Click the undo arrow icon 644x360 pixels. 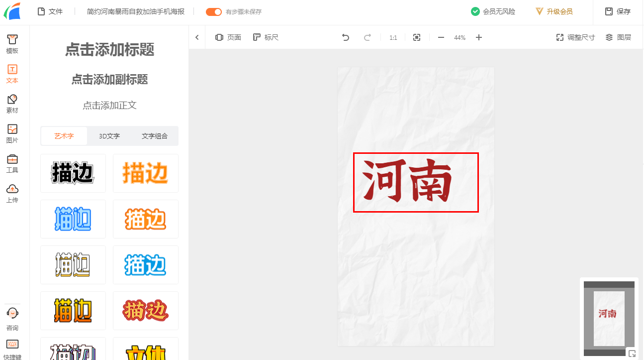pos(346,37)
